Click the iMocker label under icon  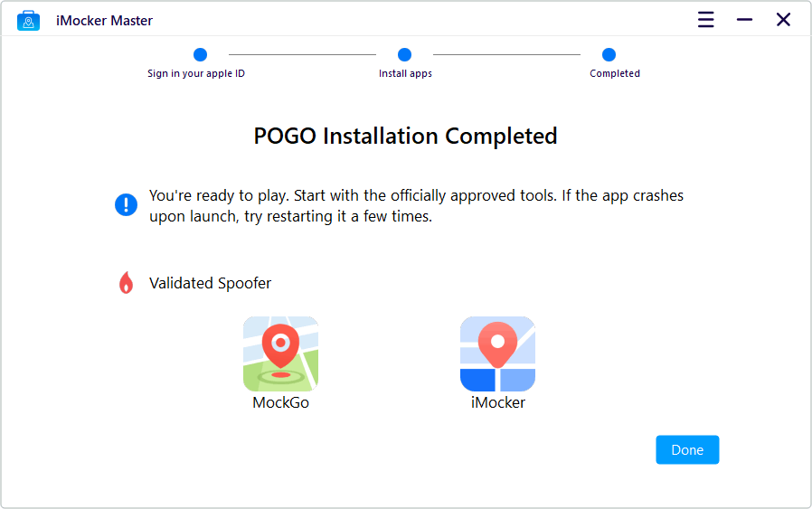(497, 402)
